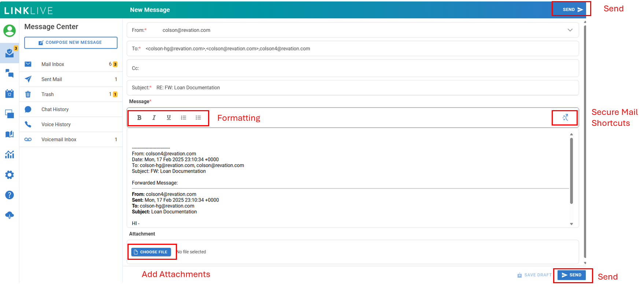This screenshot has width=644, height=288.
Task: Click the Bold formatting icon
Action: click(x=139, y=117)
